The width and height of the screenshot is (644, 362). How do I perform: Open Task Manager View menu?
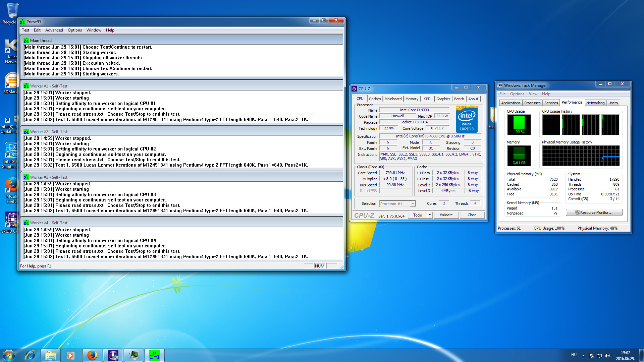pos(533,94)
